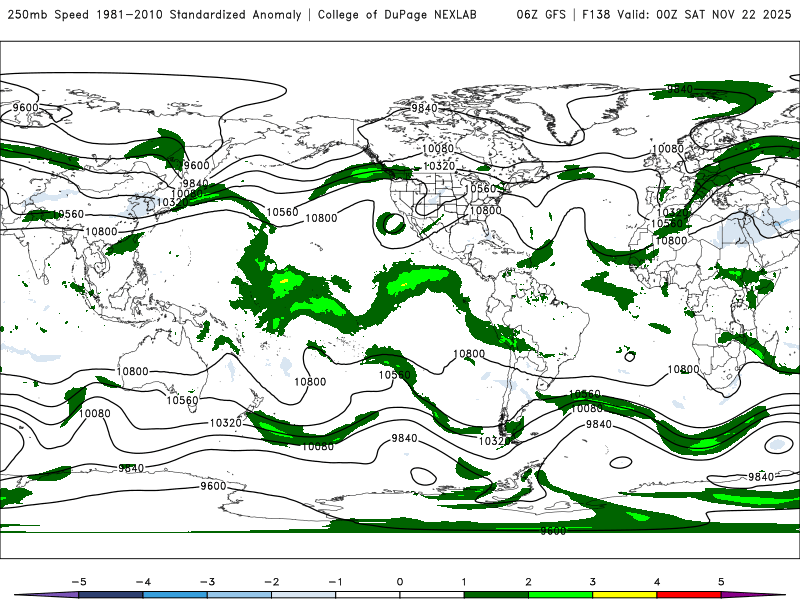Click the '9840' contour label over northern Canada
800x600 pixels.
[424, 108]
